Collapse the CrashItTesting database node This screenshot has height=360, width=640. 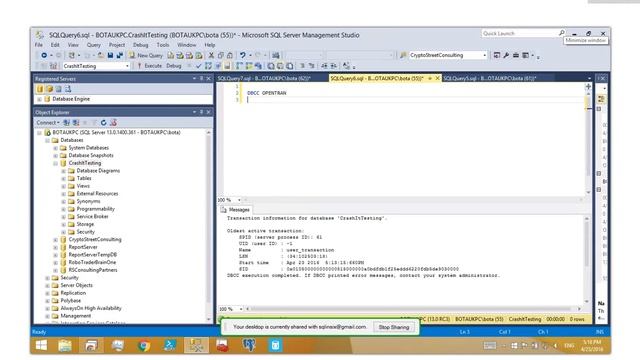[56, 163]
